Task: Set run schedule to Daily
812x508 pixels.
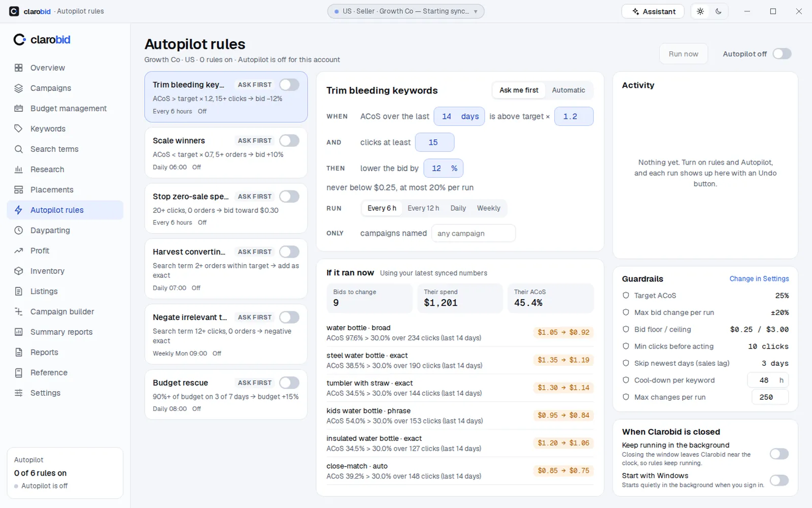Action: [458, 208]
